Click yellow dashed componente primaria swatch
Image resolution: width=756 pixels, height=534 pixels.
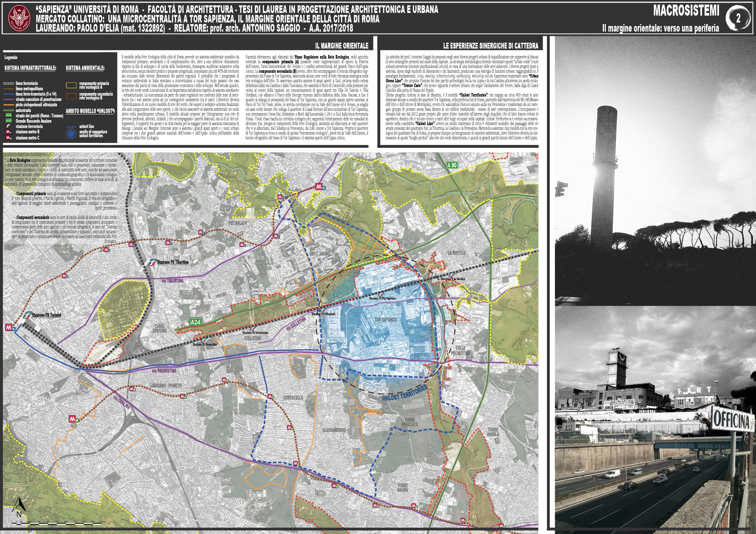(x=71, y=85)
